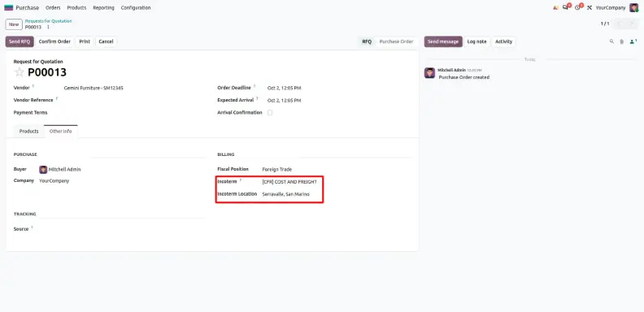Click the Vendor field help tooltip mark
Image resolution: width=644 pixels, height=312 pixels.
pos(33,86)
